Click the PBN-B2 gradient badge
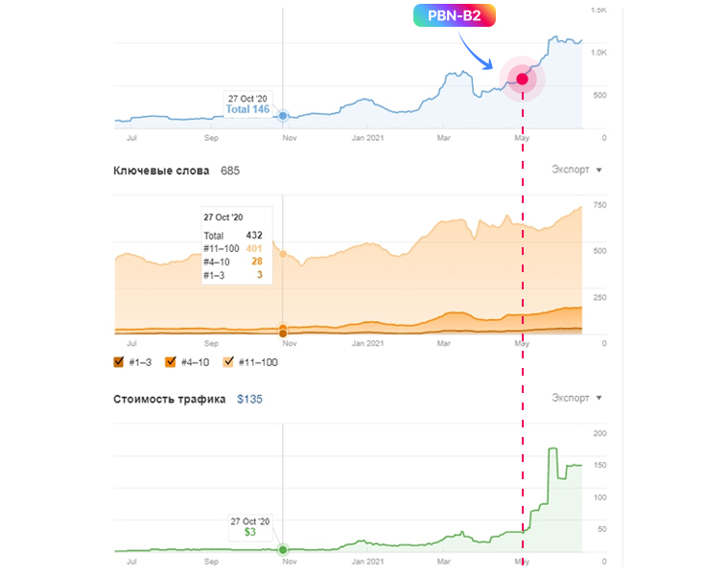The image size is (728, 575). pos(455,16)
